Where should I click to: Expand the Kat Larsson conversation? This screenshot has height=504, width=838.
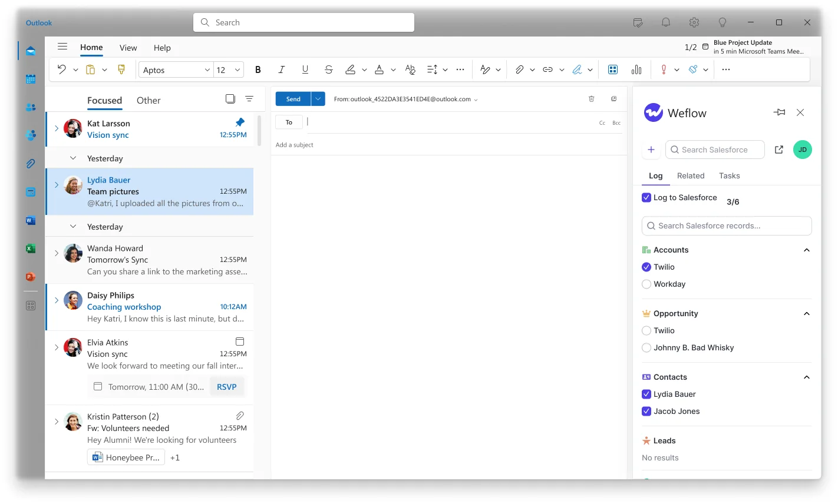[x=57, y=128]
